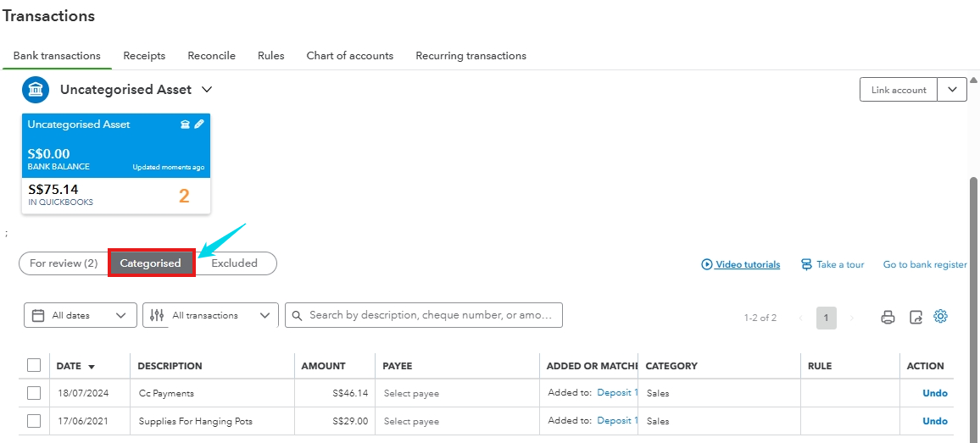This screenshot has height=443, width=980.
Task: Open the gear settings icon above table
Action: coord(941,316)
